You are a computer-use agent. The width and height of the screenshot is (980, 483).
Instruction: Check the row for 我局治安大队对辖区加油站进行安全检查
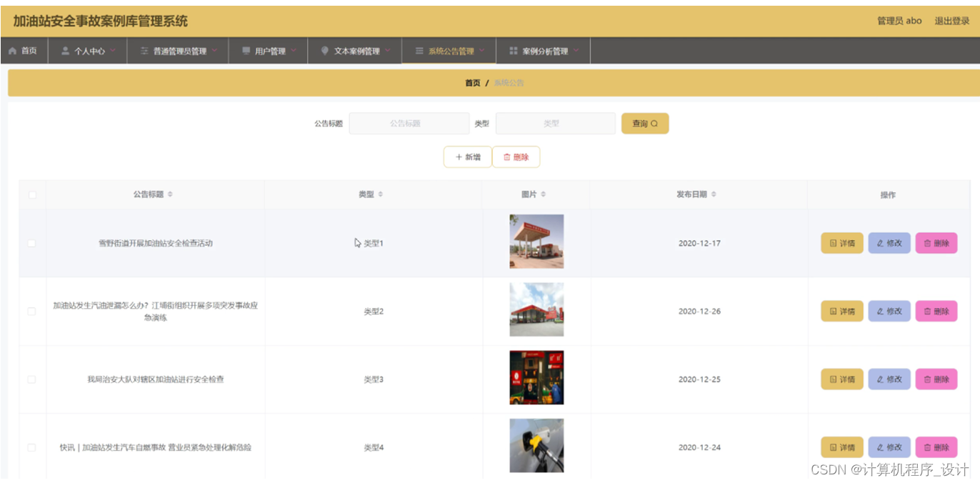pos(31,379)
